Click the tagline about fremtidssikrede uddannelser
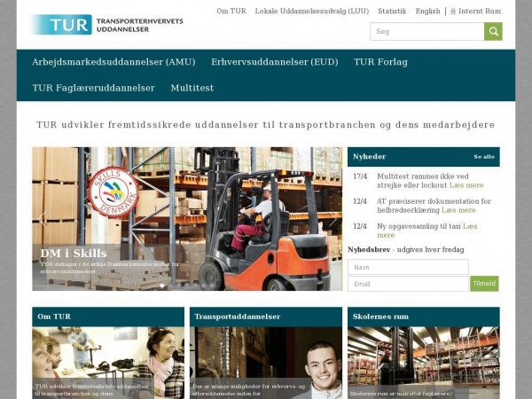 click(266, 125)
